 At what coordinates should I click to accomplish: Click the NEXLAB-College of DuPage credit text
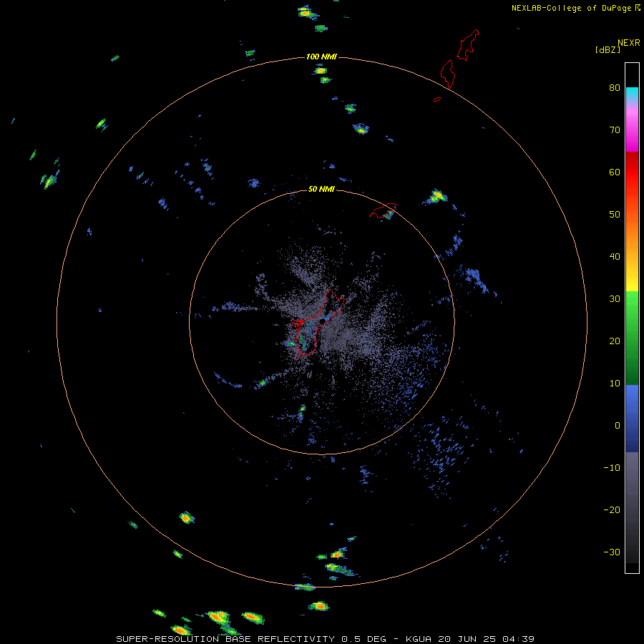571,8
